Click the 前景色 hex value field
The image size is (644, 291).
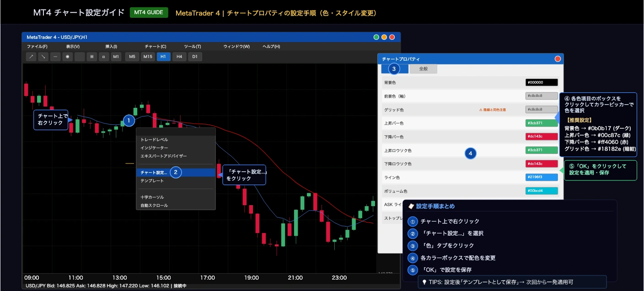[541, 96]
